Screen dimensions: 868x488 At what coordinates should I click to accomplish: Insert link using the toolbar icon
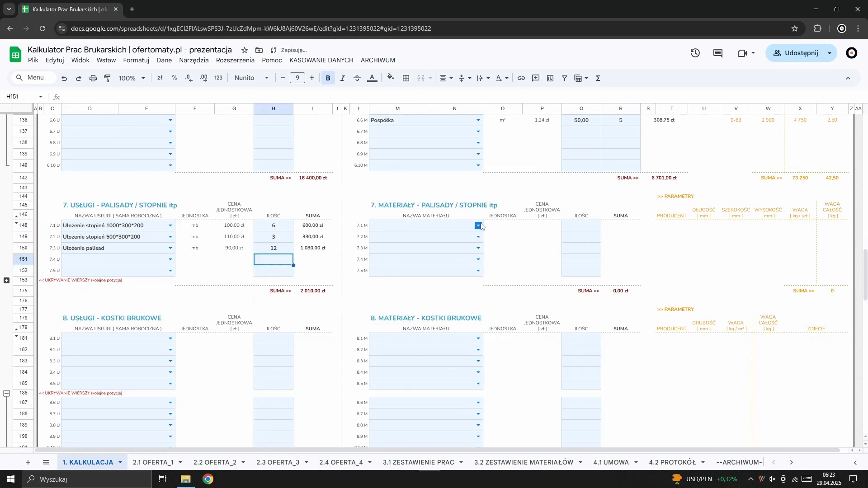pos(521,78)
